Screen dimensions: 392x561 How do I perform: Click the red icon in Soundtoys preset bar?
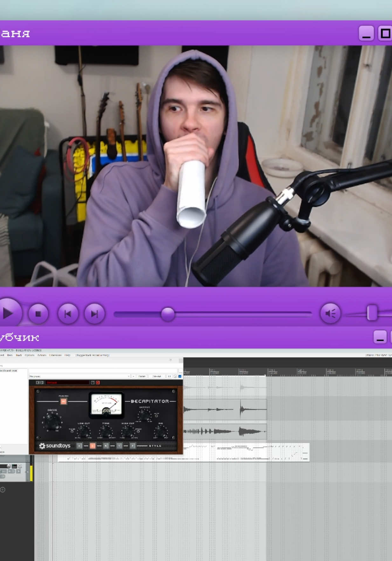pyautogui.click(x=98, y=383)
